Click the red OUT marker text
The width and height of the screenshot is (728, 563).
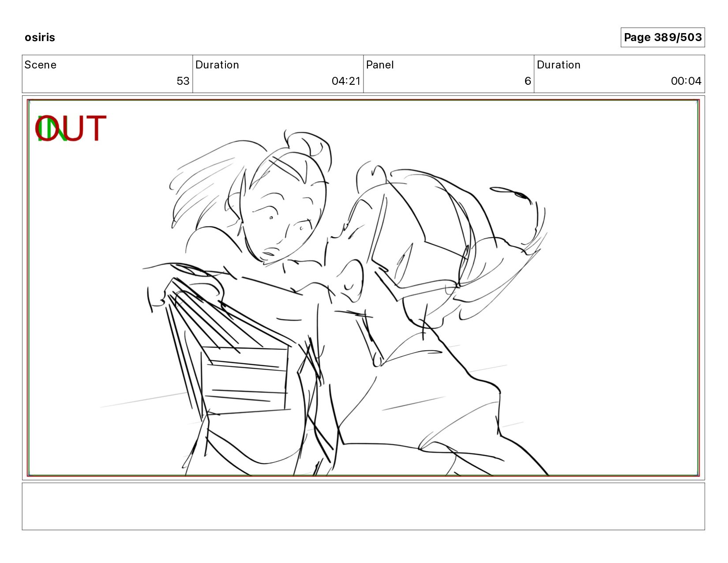71,128
